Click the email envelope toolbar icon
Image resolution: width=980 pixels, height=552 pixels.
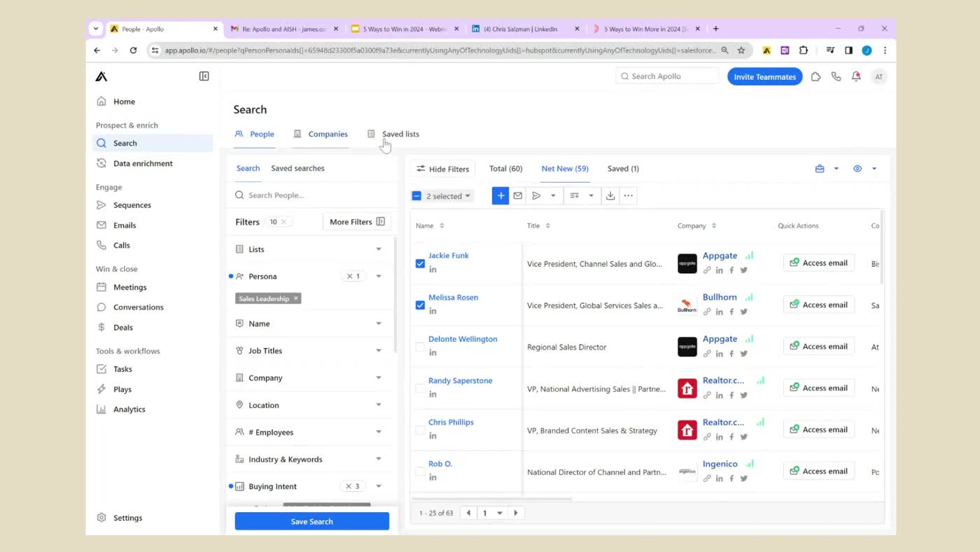tap(518, 196)
